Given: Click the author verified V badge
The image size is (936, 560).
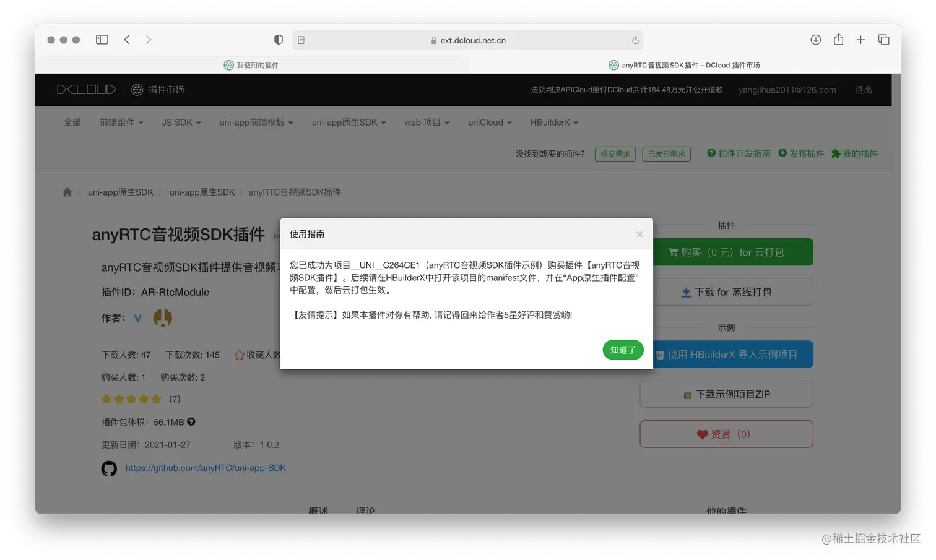Looking at the screenshot, I should 138,319.
